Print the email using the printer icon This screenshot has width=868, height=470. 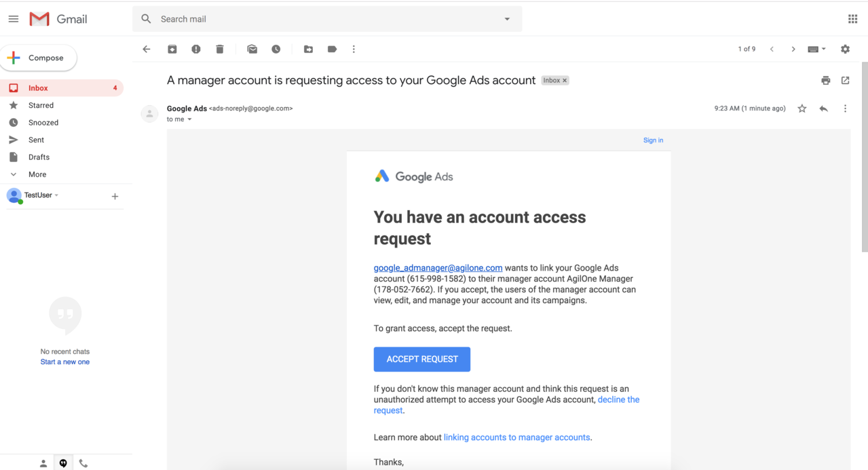pos(825,81)
